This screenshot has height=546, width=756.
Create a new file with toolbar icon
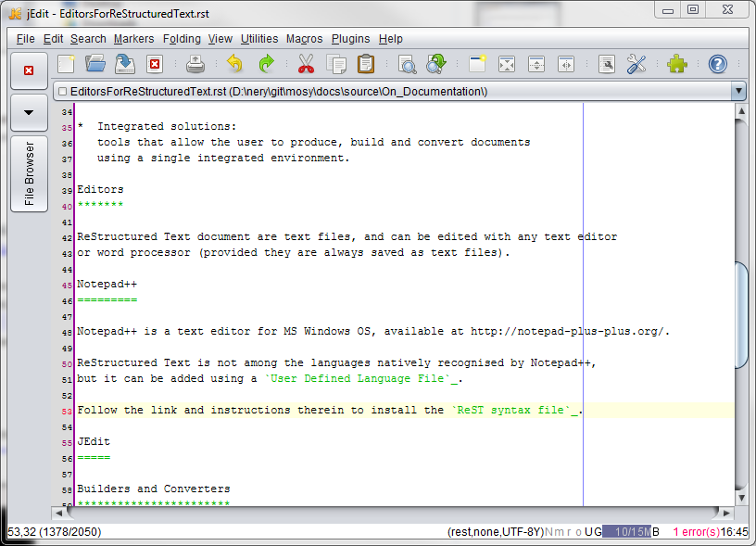point(66,64)
